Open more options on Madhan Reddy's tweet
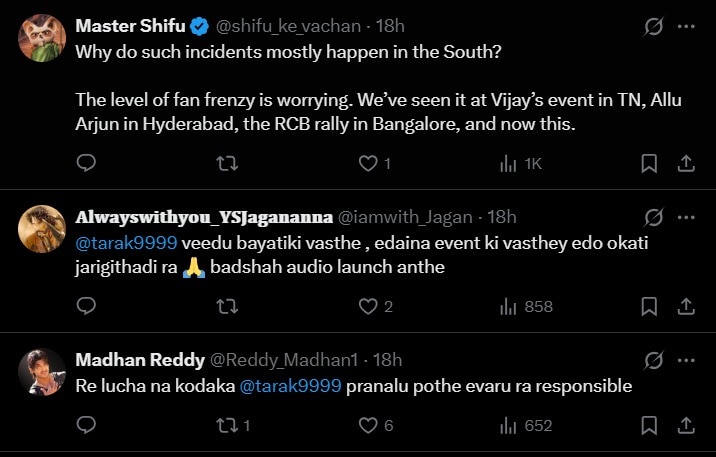Screen dimensions: 716x457 686,359
